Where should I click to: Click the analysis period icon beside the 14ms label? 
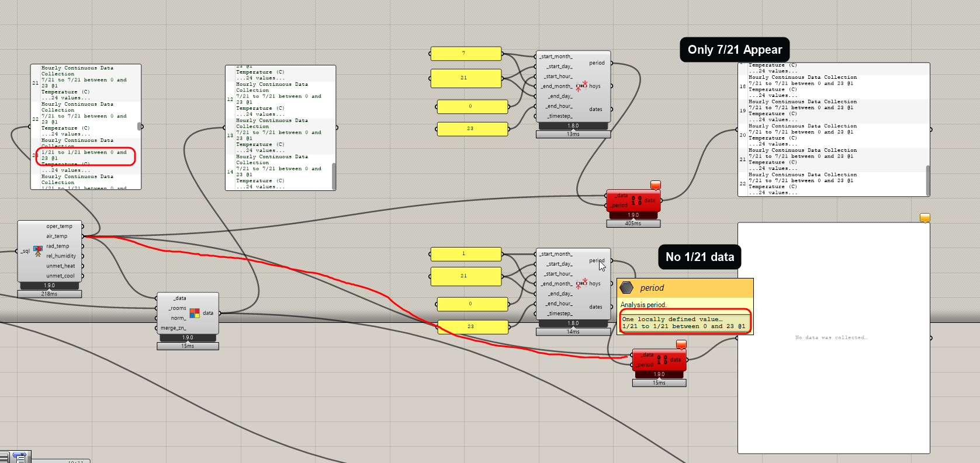[x=581, y=284]
